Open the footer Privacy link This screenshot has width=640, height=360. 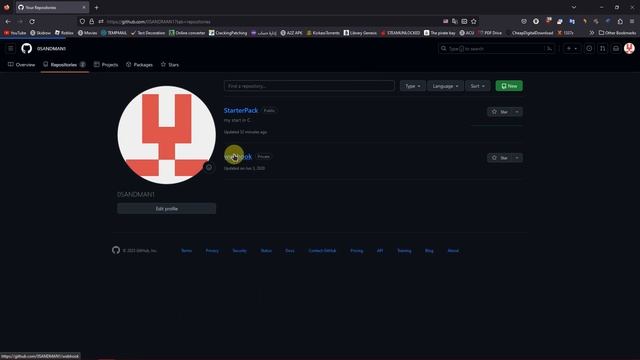point(212,251)
